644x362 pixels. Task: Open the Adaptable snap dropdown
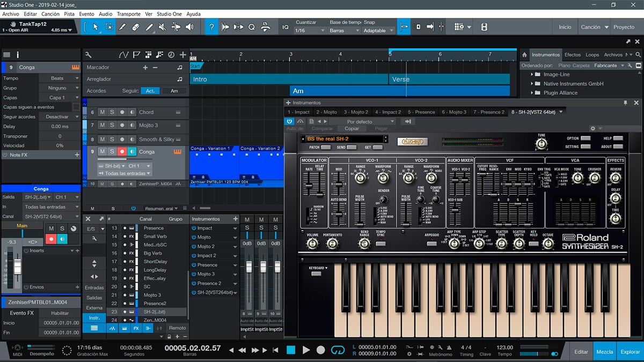pyautogui.click(x=378, y=31)
